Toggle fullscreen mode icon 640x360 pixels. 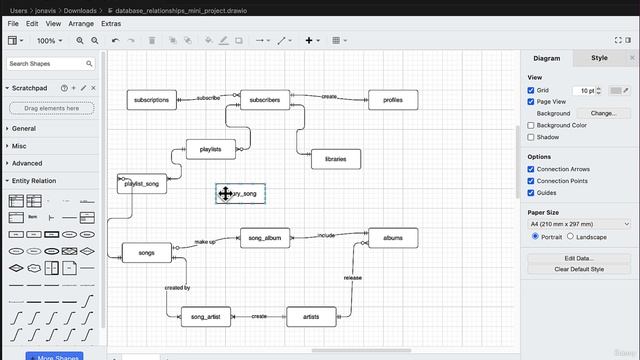[x=618, y=40]
